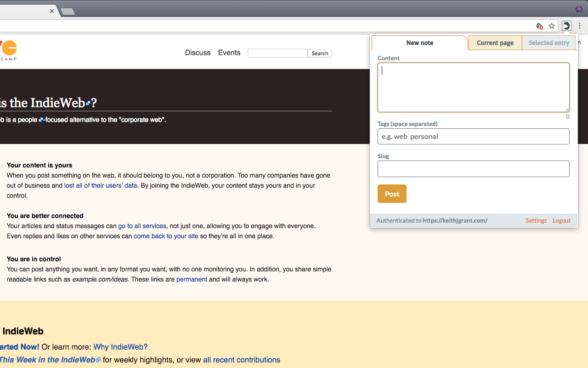
Task: Select the Selected entry tab
Action: 549,43
